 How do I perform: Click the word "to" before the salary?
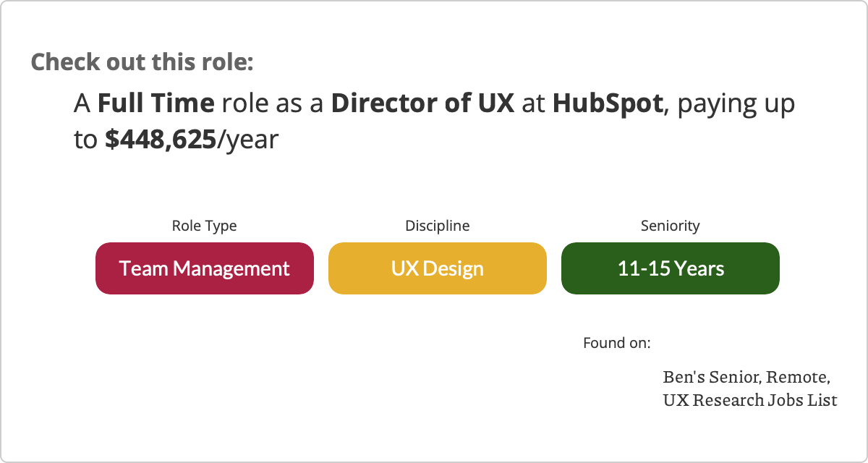point(85,140)
